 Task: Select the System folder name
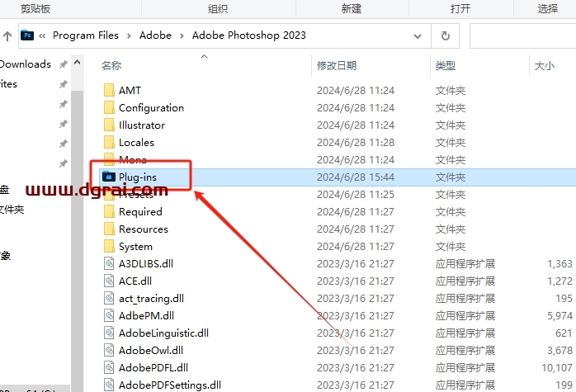tap(135, 247)
